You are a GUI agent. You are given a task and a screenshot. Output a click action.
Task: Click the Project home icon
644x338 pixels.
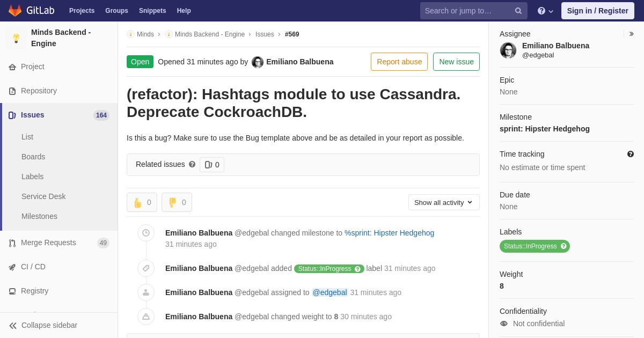point(12,67)
